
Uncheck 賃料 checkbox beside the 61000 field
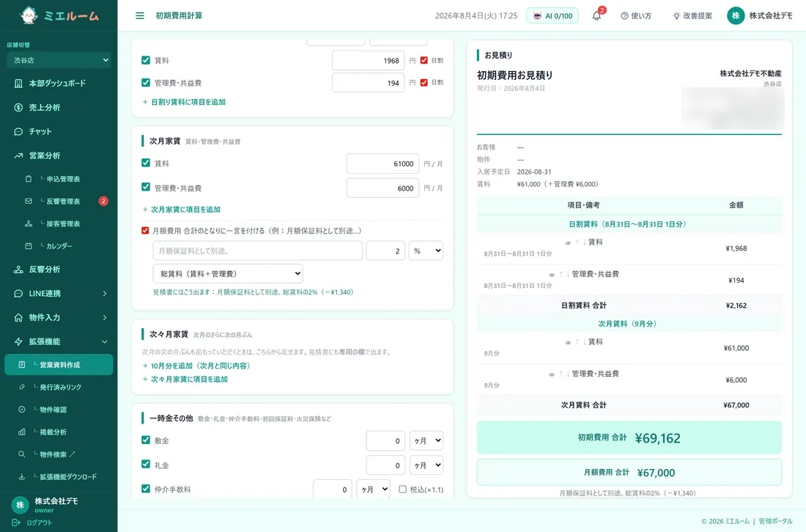[146, 163]
